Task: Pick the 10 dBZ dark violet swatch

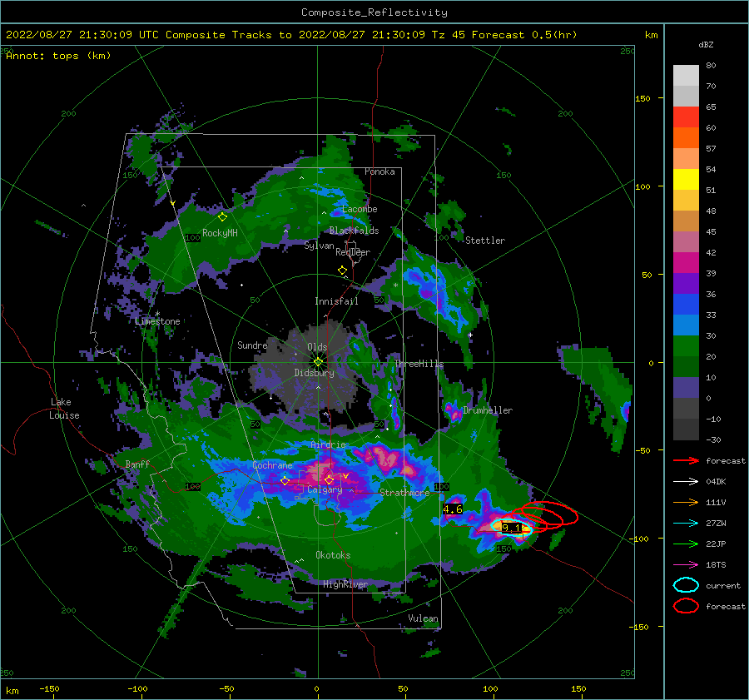Action: point(686,388)
